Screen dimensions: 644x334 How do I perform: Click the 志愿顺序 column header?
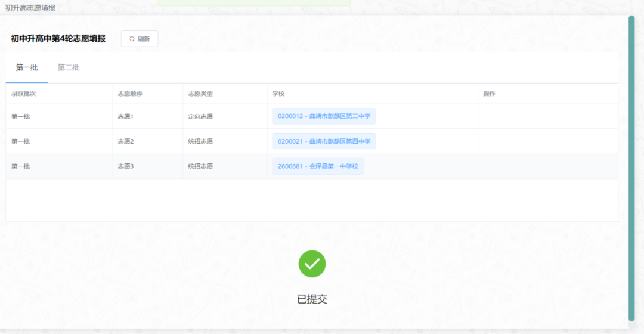(x=130, y=94)
